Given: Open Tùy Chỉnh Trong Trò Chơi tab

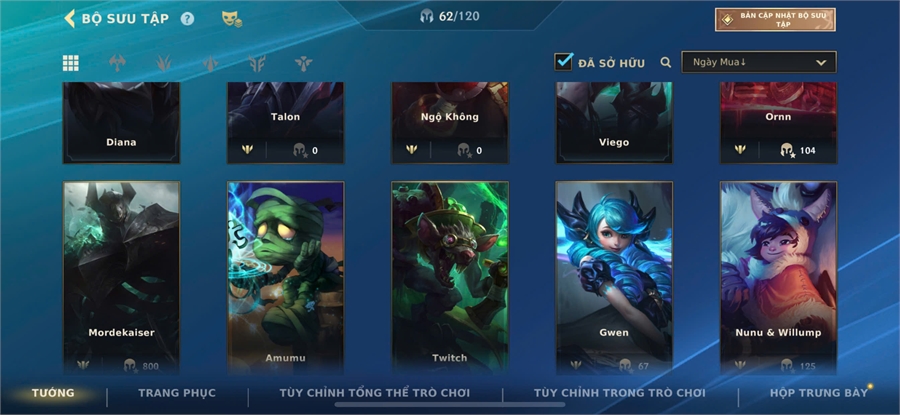Looking at the screenshot, I should [619, 393].
